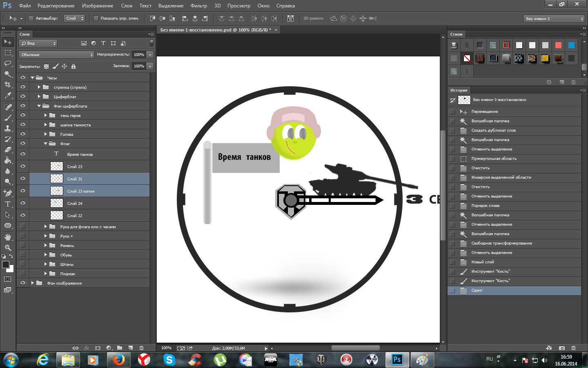Screen dimensions: 588x368
Task: Create new snapshot camera icon
Action: pos(562,348)
